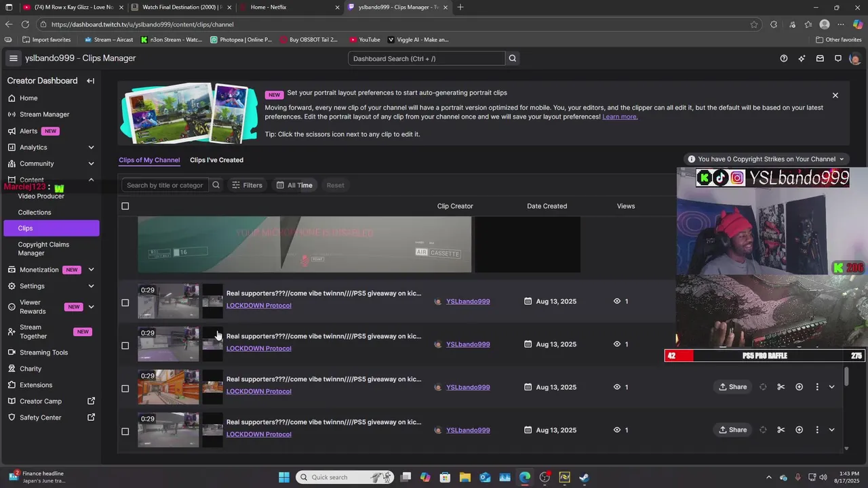Expand the Monetization section chevron
The width and height of the screenshot is (868, 488).
coord(91,270)
